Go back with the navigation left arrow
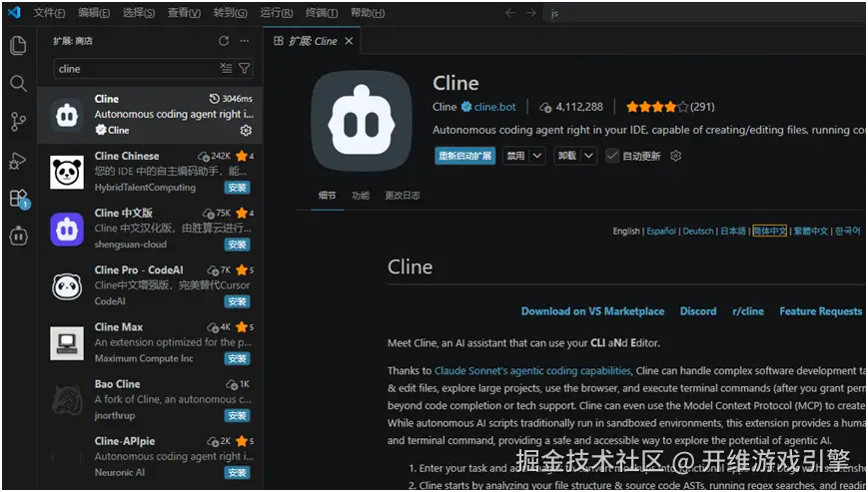Viewport: 868px width, 492px height. [510, 13]
